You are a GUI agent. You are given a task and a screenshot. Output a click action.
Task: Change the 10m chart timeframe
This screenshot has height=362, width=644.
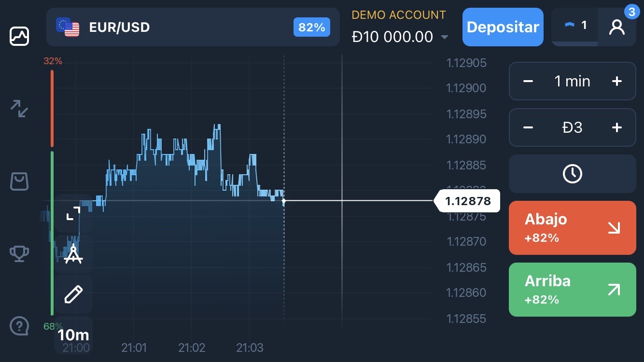[73, 334]
